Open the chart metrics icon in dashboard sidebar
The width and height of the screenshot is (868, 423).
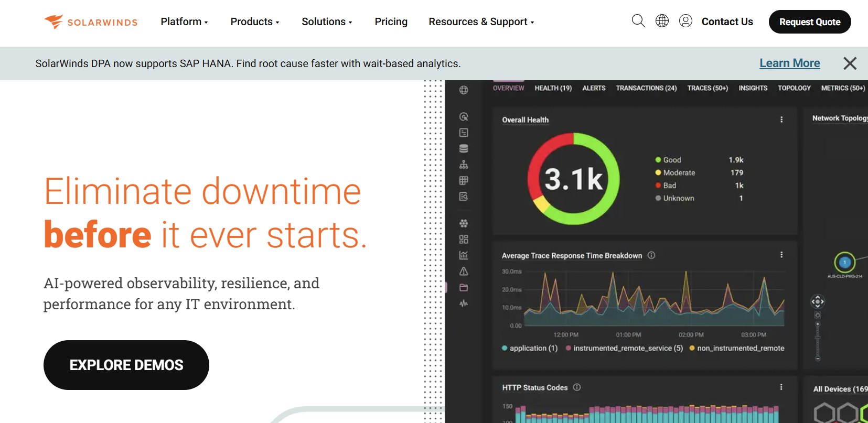(x=464, y=255)
